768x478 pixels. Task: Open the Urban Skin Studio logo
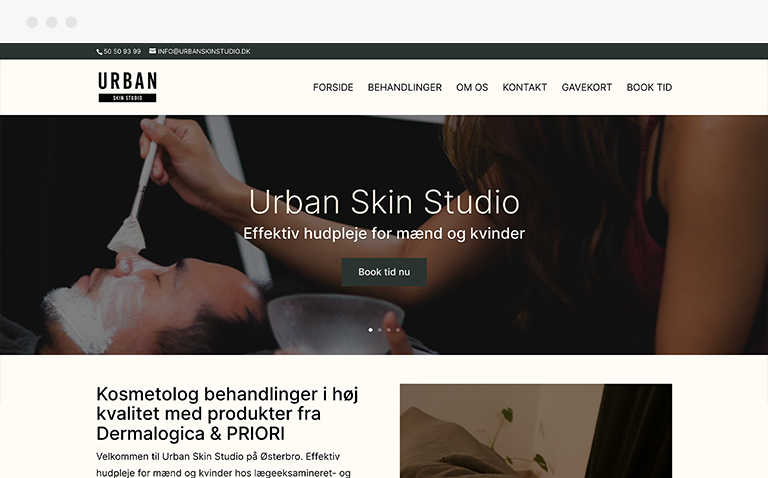pos(127,87)
